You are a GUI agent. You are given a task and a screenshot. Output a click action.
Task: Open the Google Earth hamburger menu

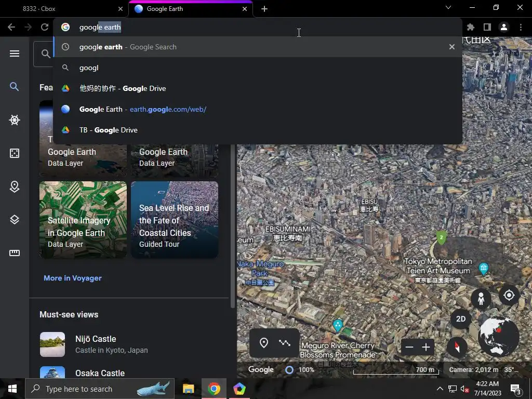pos(14,54)
